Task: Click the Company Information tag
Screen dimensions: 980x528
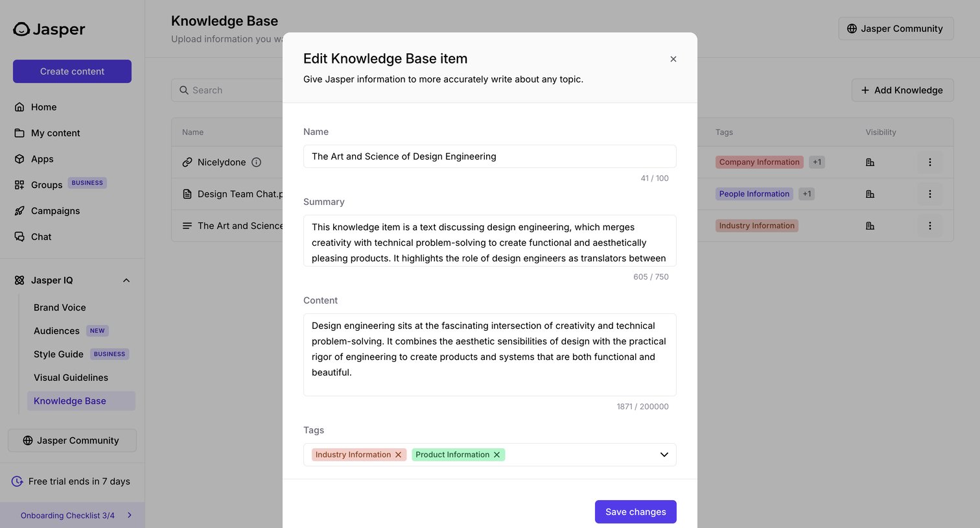Action: click(x=759, y=162)
